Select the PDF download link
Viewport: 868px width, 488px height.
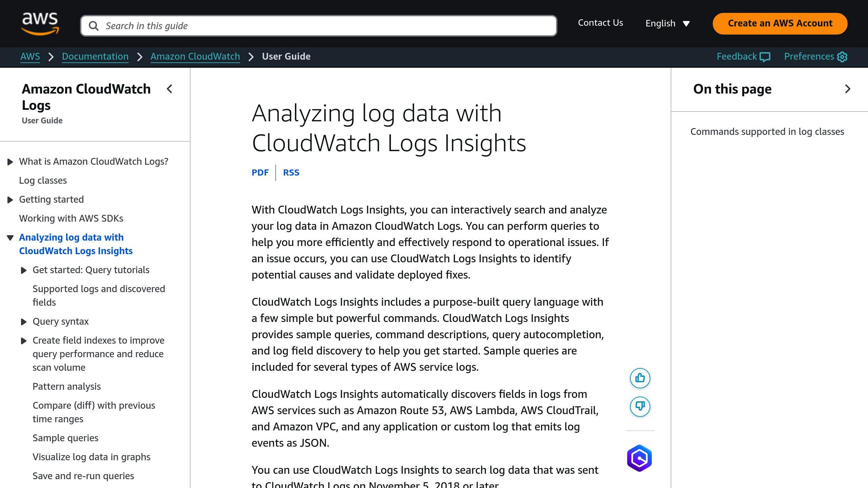260,172
